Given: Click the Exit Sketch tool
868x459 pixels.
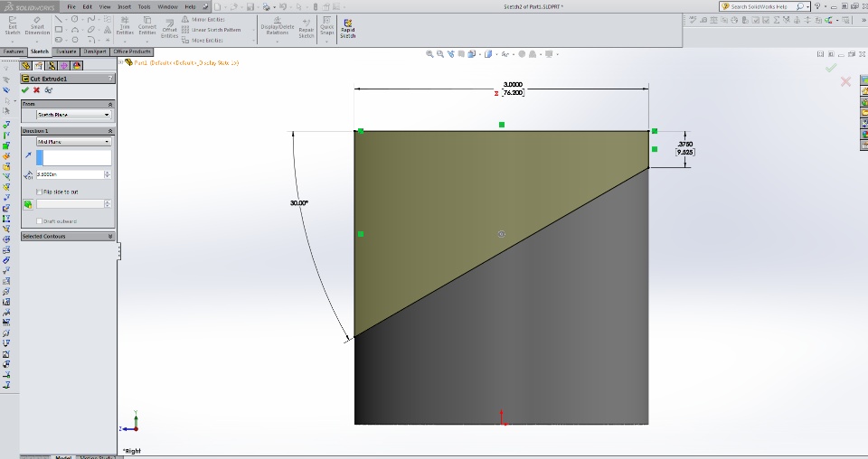Looking at the screenshot, I should point(12,26).
